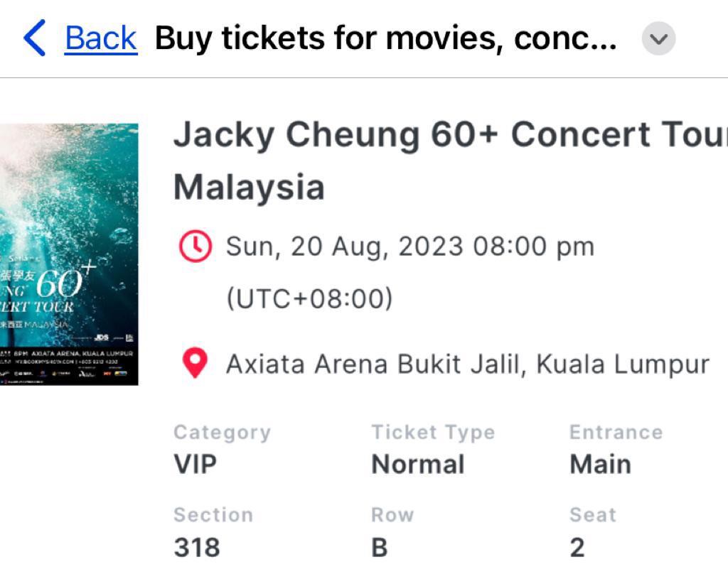The width and height of the screenshot is (728, 579).
Task: Click the Category label
Action: point(223,431)
